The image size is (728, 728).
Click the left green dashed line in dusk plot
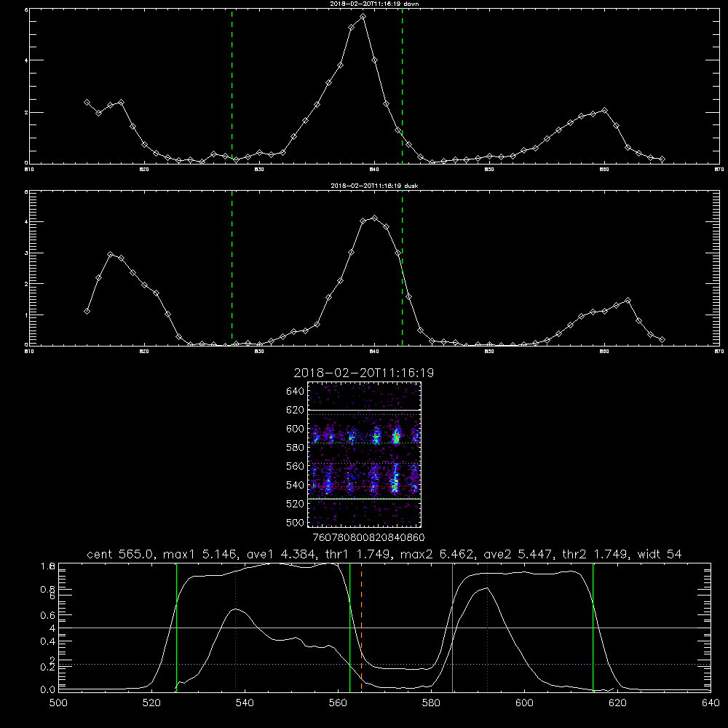coord(232,268)
